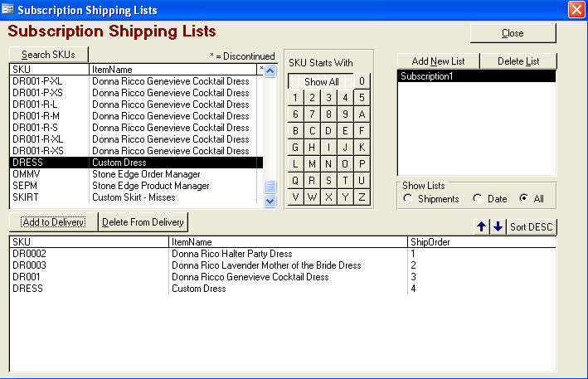
Task: Click the move down arrow button
Action: pyautogui.click(x=498, y=227)
